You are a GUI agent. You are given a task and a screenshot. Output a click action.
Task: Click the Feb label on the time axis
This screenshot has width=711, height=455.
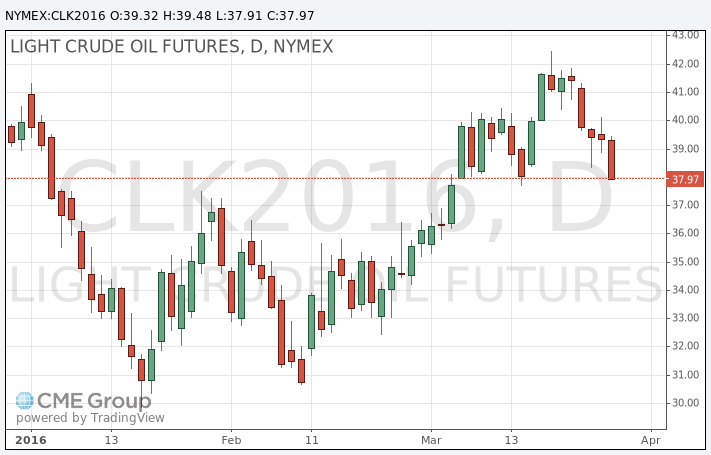tap(231, 439)
